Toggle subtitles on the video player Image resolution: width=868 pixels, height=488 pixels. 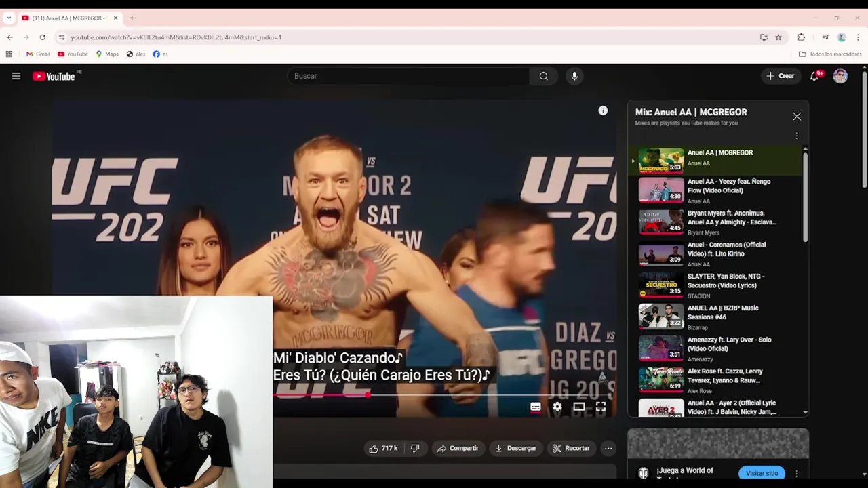(x=536, y=407)
